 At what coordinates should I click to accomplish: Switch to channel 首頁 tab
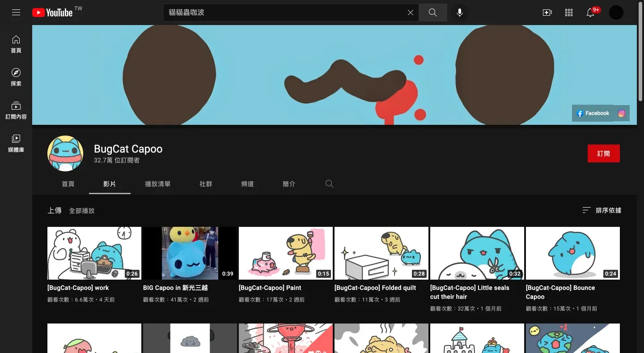(x=68, y=184)
